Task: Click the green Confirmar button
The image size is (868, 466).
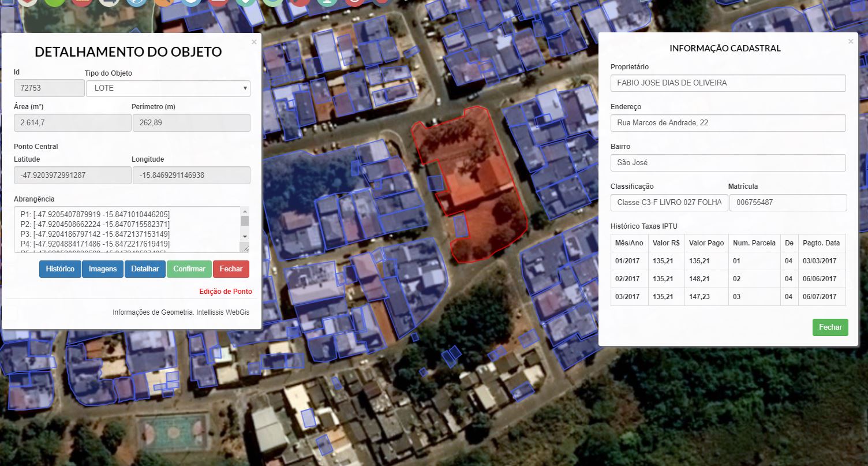Action: 189,269
